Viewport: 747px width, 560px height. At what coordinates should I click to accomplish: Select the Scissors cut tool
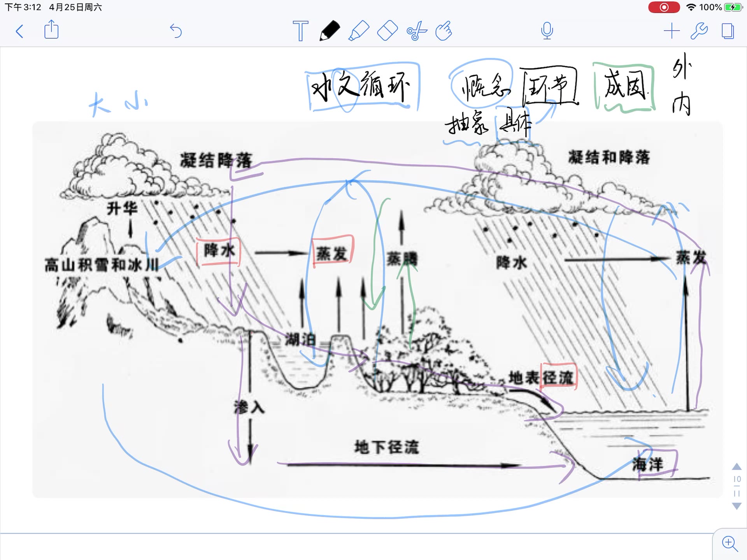click(x=417, y=31)
